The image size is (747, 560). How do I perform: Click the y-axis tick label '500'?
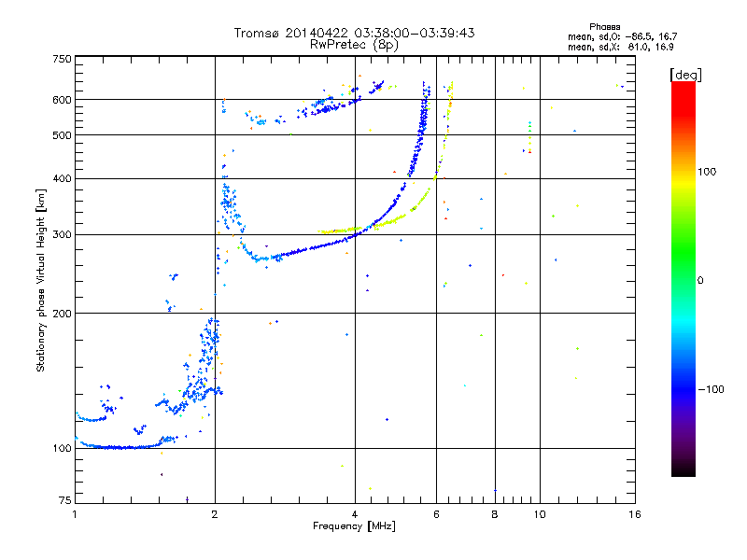pos(62,135)
